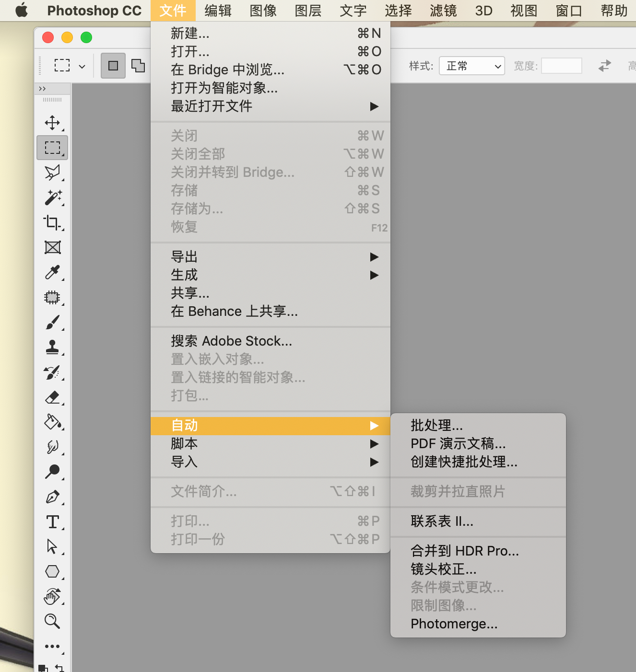Select the Brush tool
The image size is (636, 672).
(x=52, y=322)
